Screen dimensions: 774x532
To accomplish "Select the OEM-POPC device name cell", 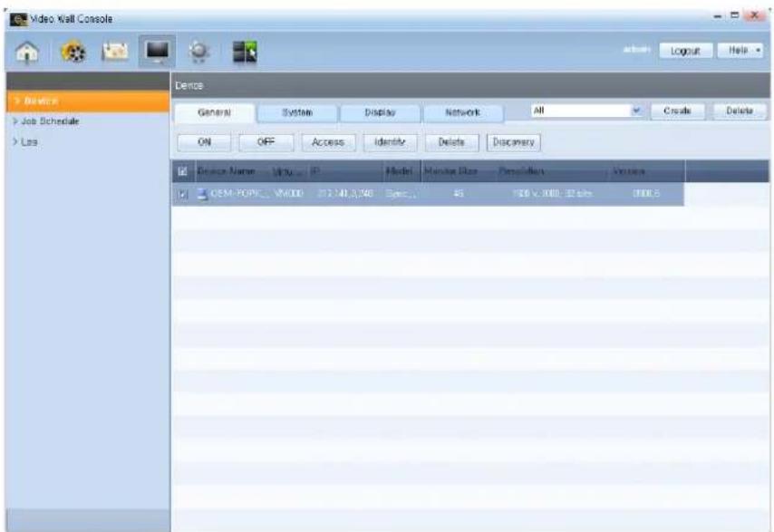I will tap(239, 194).
